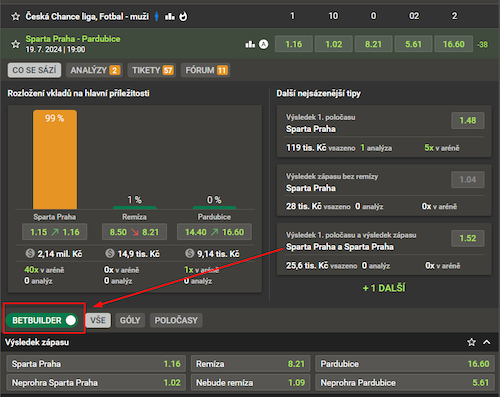Viewport: 500px width, 397px height.
Task: Expand more tips with + 1 DALŠÍ
Action: pyautogui.click(x=384, y=288)
